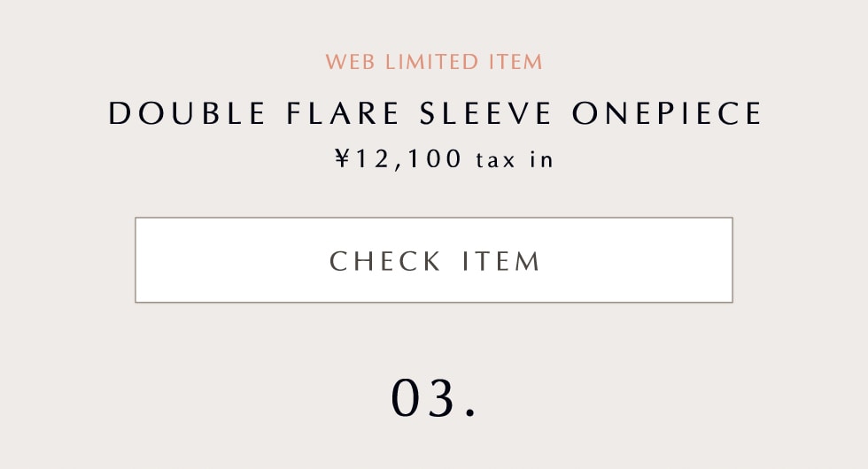Click the CHECK ITEM button
The height and width of the screenshot is (469, 868).
(434, 260)
